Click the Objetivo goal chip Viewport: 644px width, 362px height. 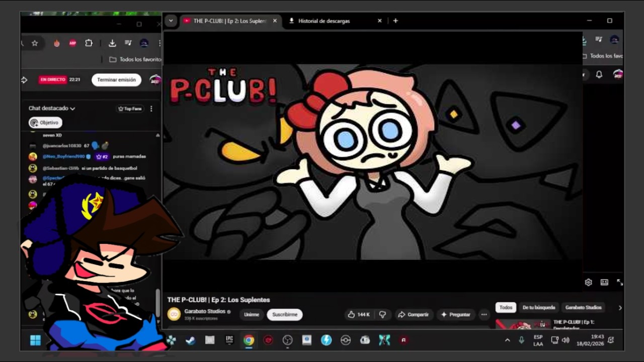(45, 123)
